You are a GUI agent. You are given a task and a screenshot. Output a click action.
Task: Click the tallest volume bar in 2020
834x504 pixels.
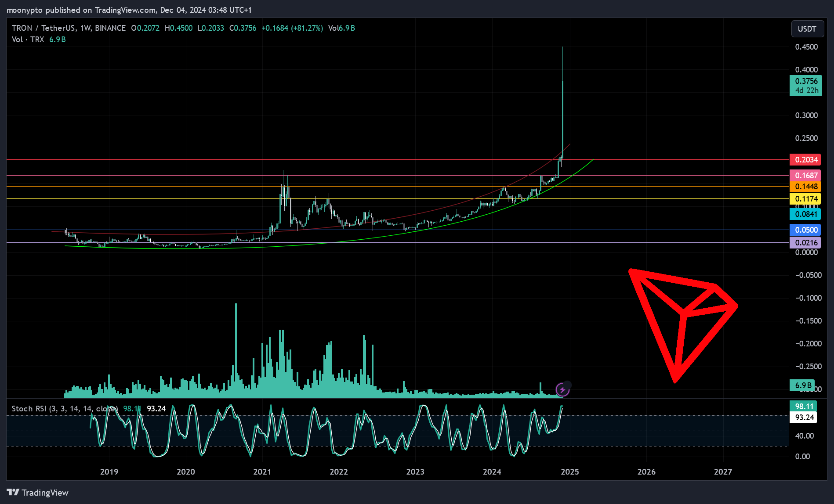click(x=236, y=350)
